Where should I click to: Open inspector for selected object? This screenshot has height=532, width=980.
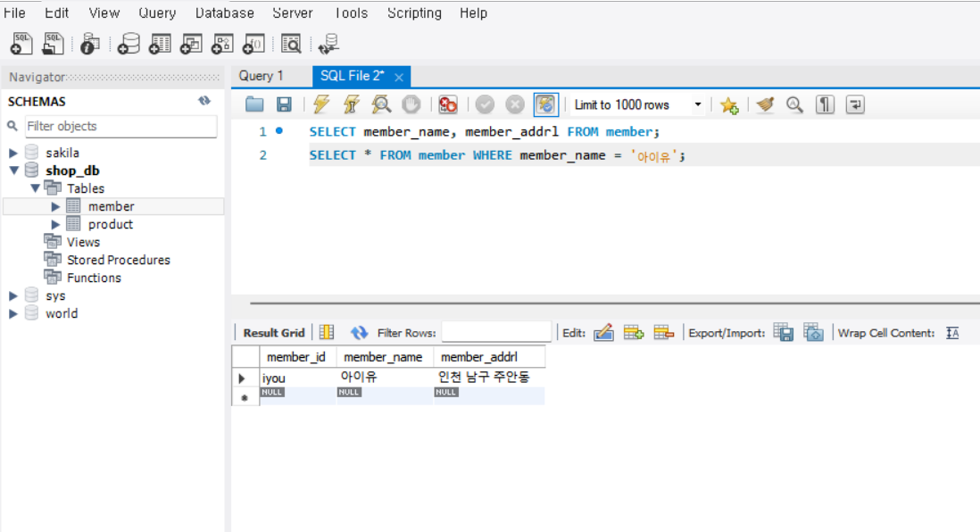tap(90, 44)
